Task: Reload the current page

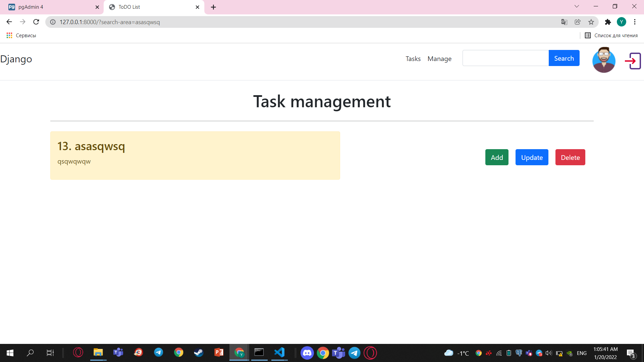Action: pos(36,22)
